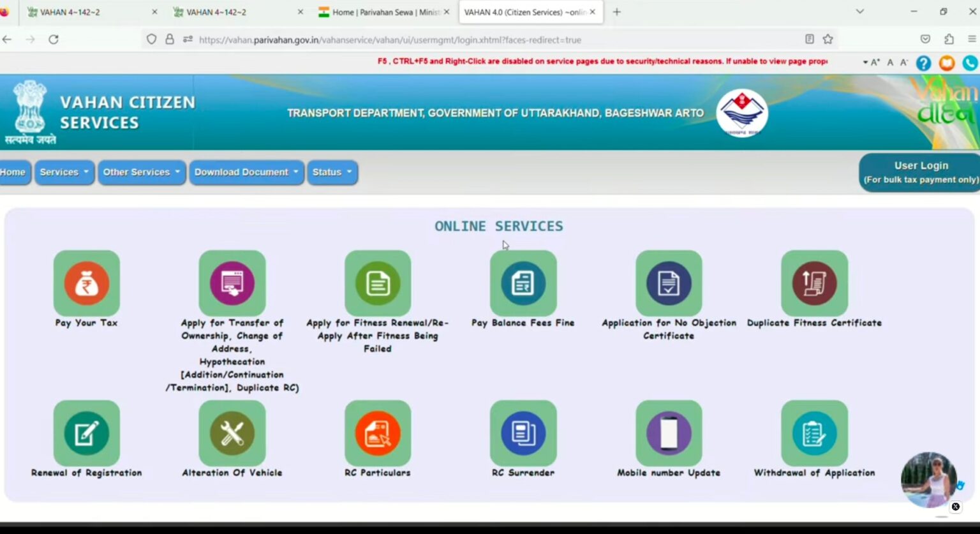Decrease font size with A- button
The width and height of the screenshot is (980, 534).
tap(904, 63)
